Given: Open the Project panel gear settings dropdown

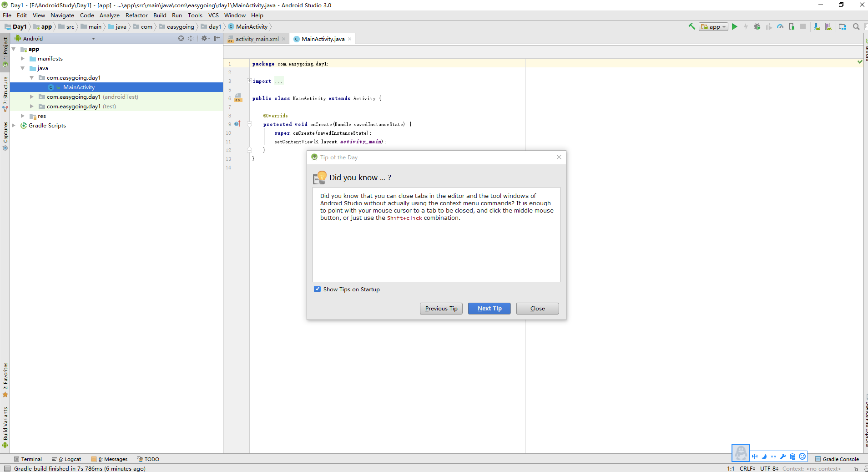Looking at the screenshot, I should tap(205, 38).
